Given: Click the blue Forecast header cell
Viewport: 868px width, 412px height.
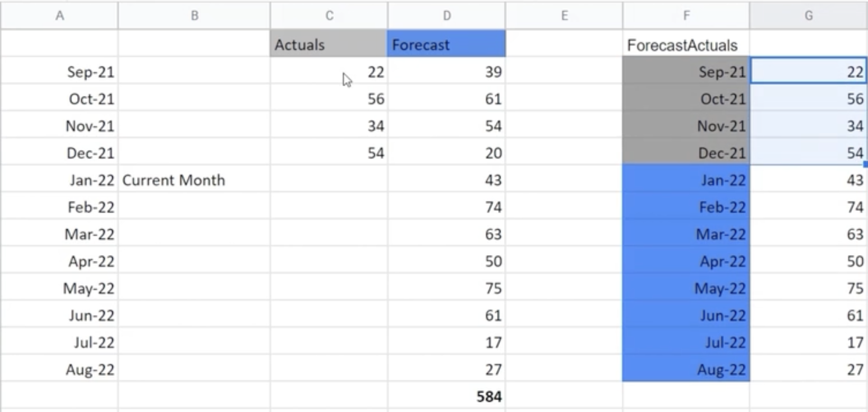Looking at the screenshot, I should point(447,44).
